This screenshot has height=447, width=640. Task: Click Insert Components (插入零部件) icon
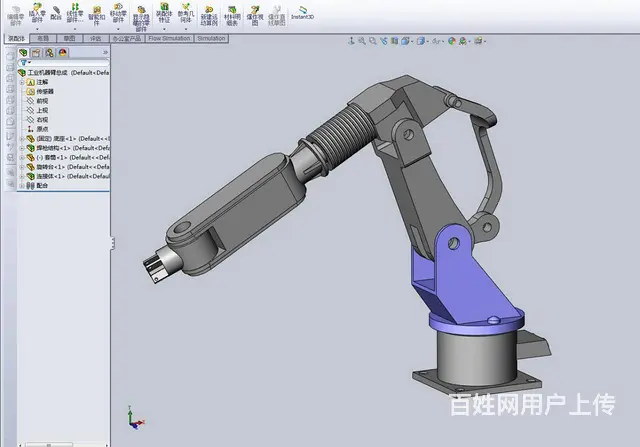(37, 12)
